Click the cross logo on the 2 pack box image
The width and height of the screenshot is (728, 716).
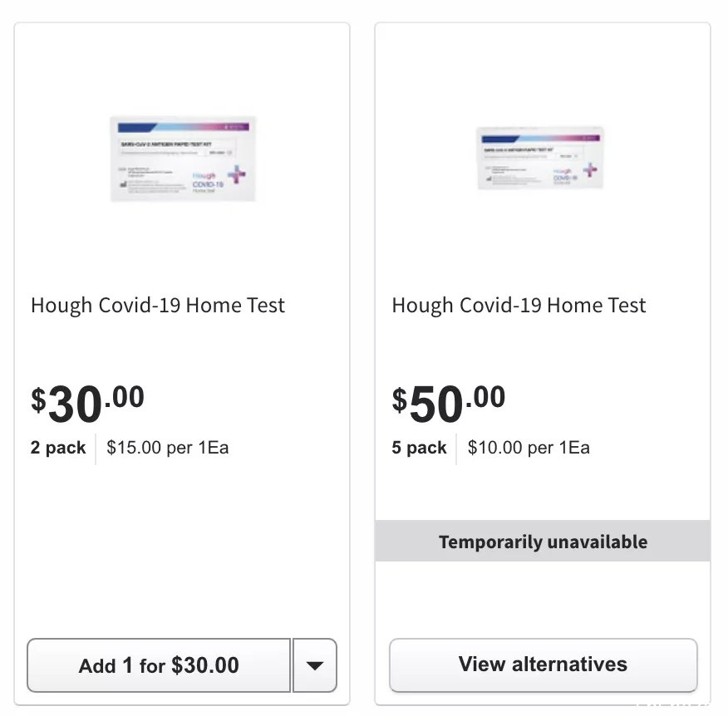point(237,174)
